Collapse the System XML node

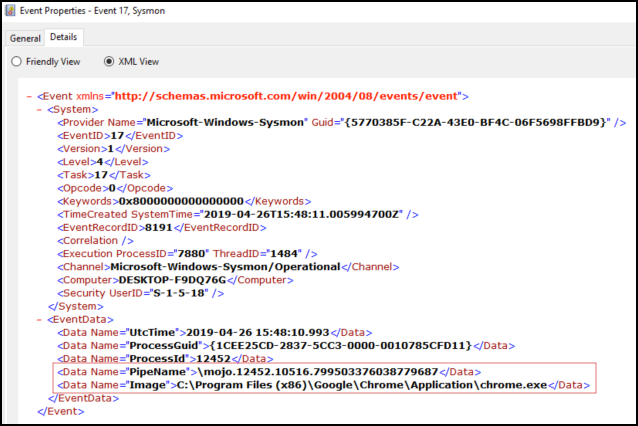coord(39,110)
